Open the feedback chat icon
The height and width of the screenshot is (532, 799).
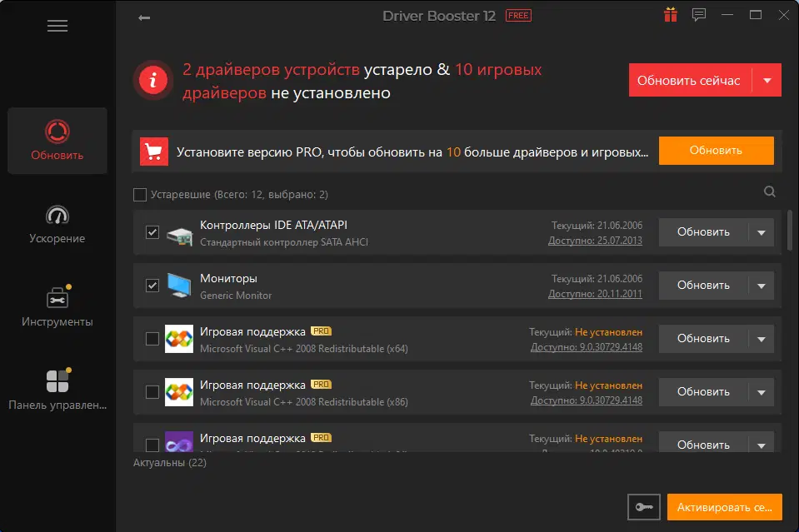pyautogui.click(x=699, y=15)
